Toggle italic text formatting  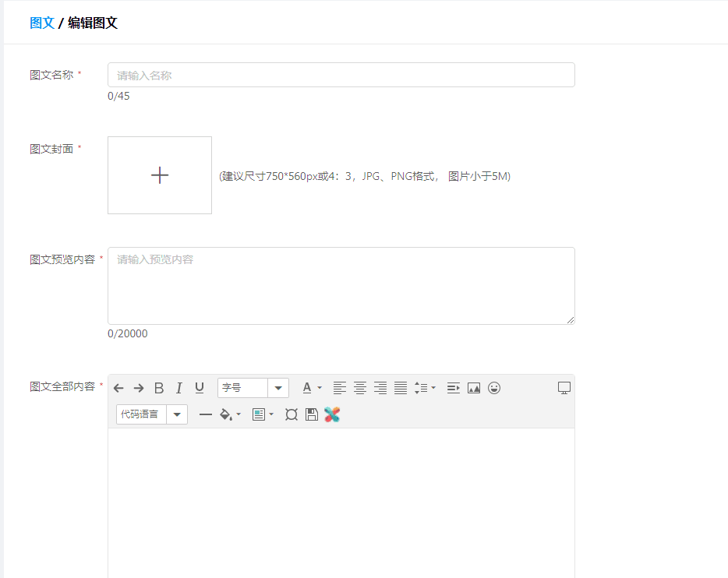tap(179, 388)
